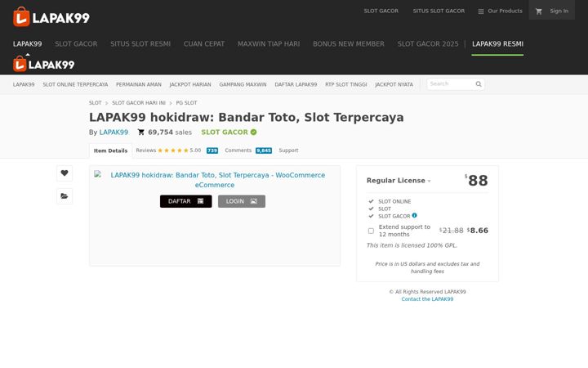
Task: Open the SLOT GACOR 2025 nav item
Action: pyautogui.click(x=428, y=44)
